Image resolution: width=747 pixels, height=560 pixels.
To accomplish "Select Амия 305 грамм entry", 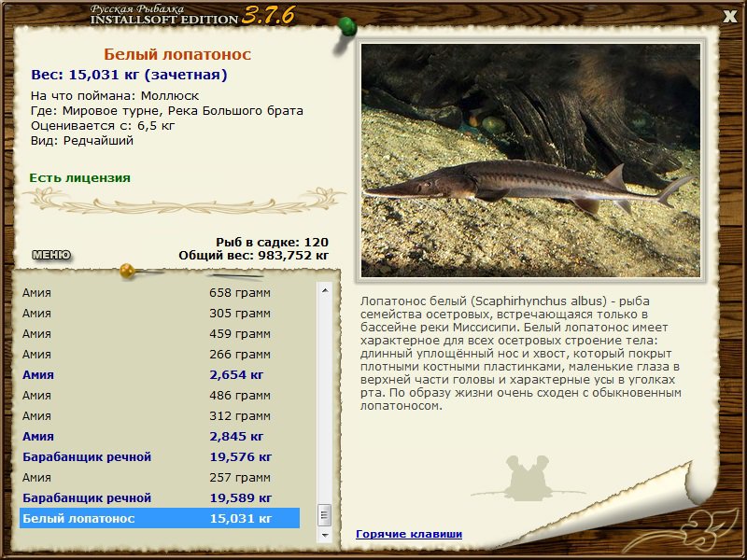I will tap(160, 314).
